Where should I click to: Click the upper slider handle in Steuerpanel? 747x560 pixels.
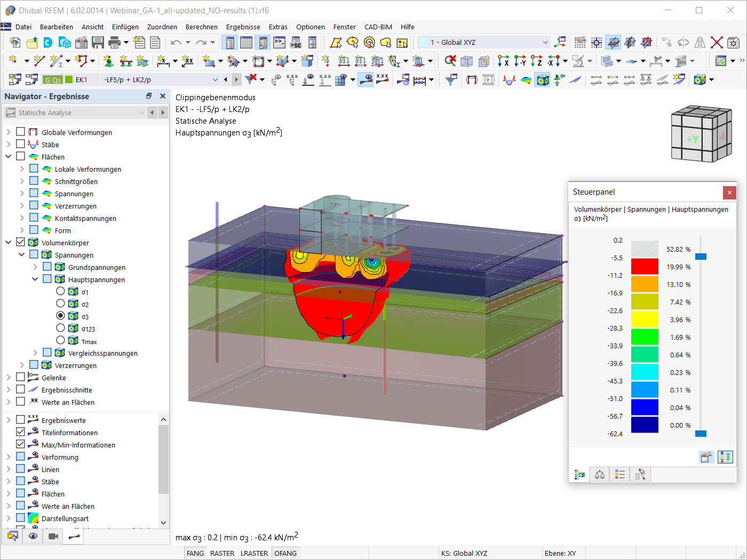click(x=701, y=257)
